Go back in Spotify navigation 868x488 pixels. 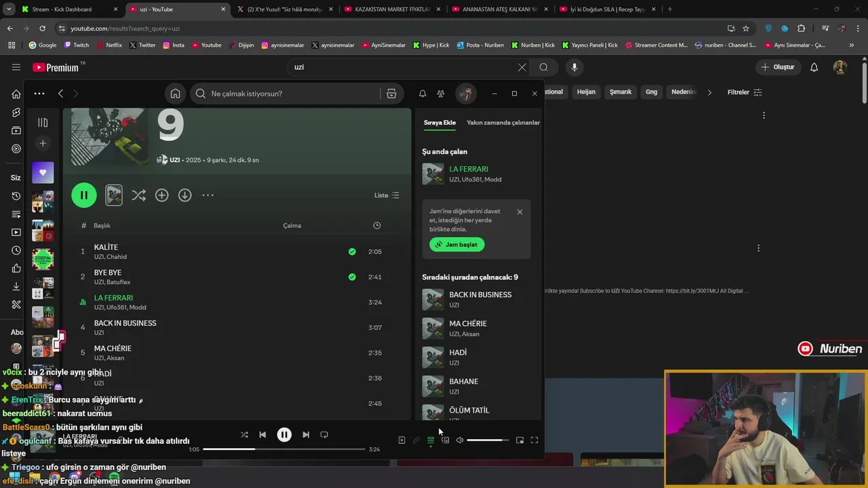tap(60, 94)
